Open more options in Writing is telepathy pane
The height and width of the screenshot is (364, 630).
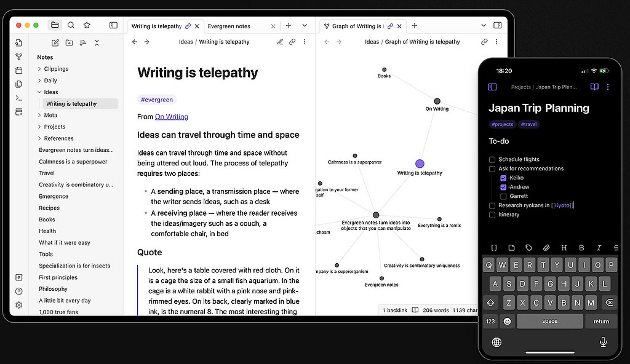coord(304,42)
